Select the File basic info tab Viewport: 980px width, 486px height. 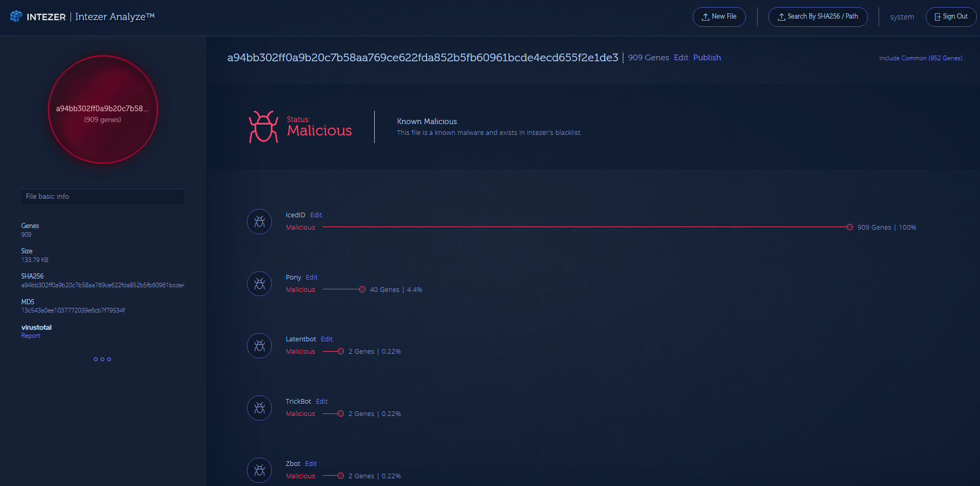(x=102, y=196)
